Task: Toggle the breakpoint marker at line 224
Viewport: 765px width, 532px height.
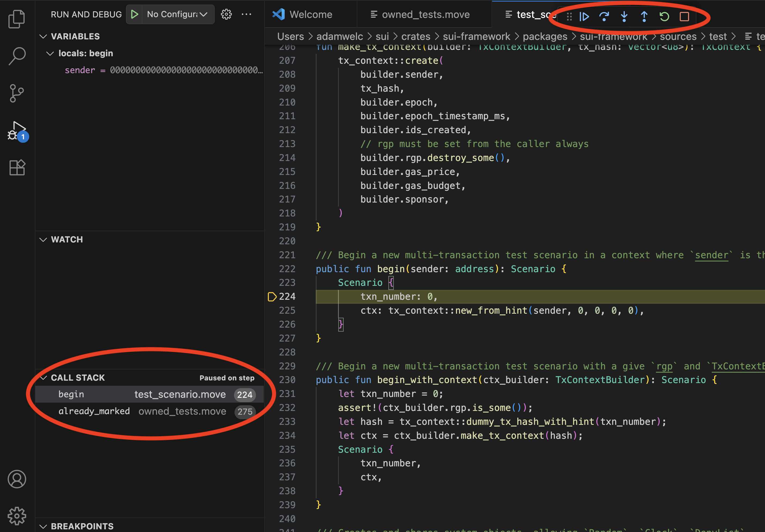Action: click(x=272, y=297)
